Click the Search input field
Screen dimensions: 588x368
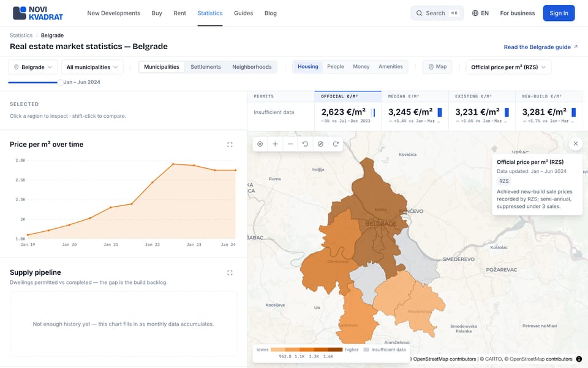pyautogui.click(x=437, y=13)
